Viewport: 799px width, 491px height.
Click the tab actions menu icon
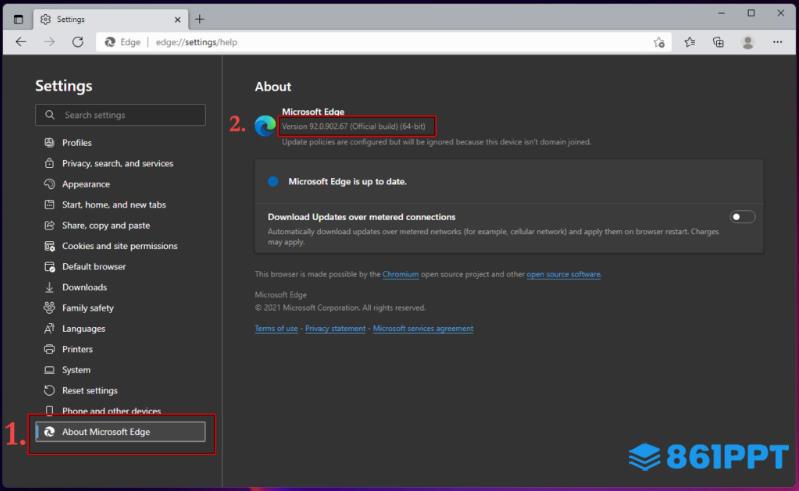click(18, 19)
